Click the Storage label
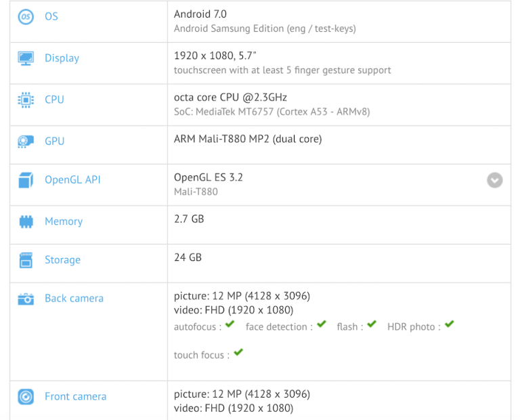Screen dimensions: 520x420 pyautogui.click(x=62, y=260)
